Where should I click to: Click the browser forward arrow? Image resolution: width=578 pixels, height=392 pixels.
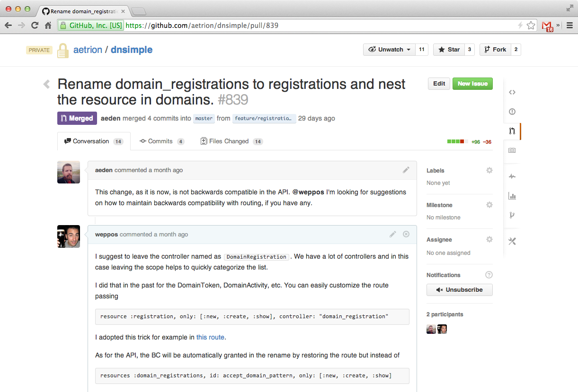coord(21,26)
